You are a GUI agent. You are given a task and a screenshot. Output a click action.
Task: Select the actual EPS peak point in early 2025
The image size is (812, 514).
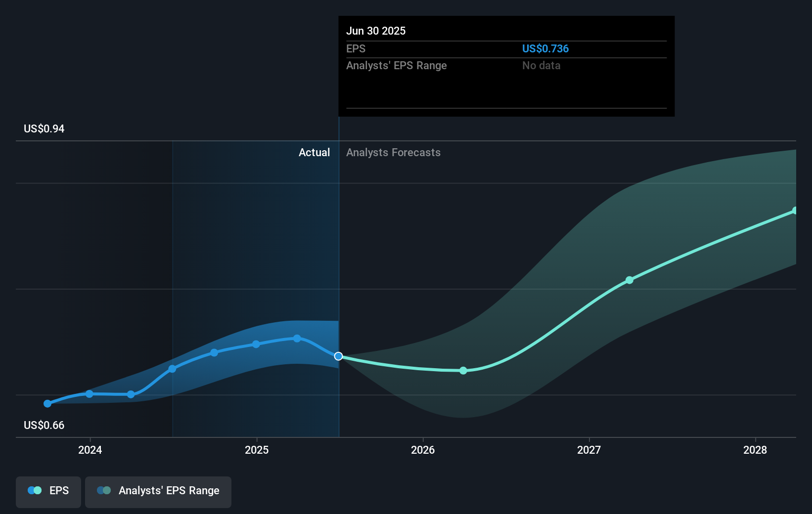point(297,339)
